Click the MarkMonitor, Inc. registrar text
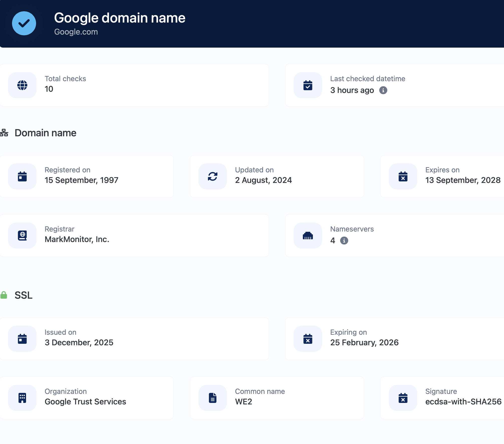This screenshot has width=504, height=444. pyautogui.click(x=77, y=239)
